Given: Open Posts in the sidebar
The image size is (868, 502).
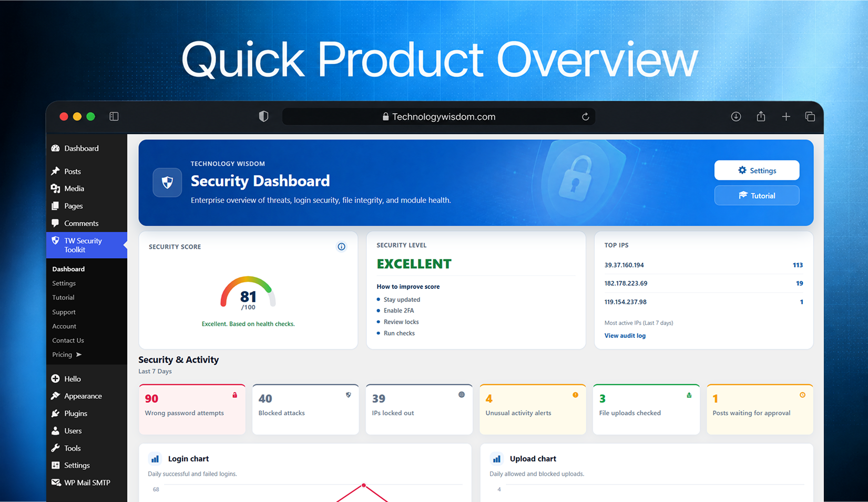Looking at the screenshot, I should [87, 172].
